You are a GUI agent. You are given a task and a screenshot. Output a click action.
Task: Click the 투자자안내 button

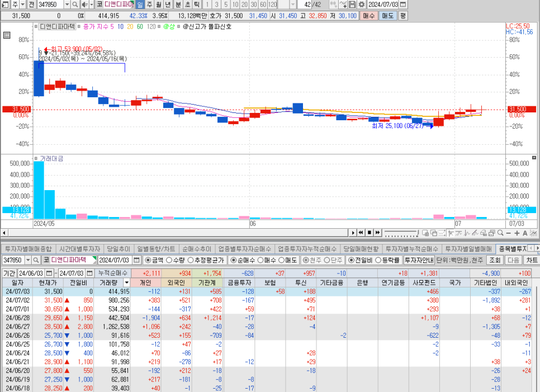(x=419, y=260)
